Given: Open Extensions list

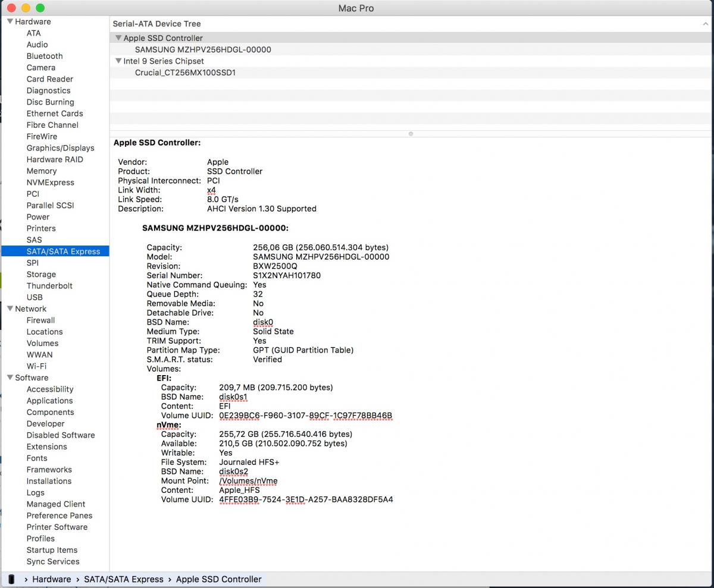Looking at the screenshot, I should [x=47, y=446].
